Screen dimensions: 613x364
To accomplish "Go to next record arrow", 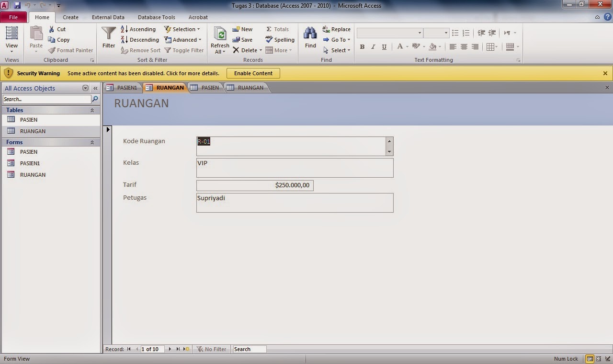I will point(170,349).
